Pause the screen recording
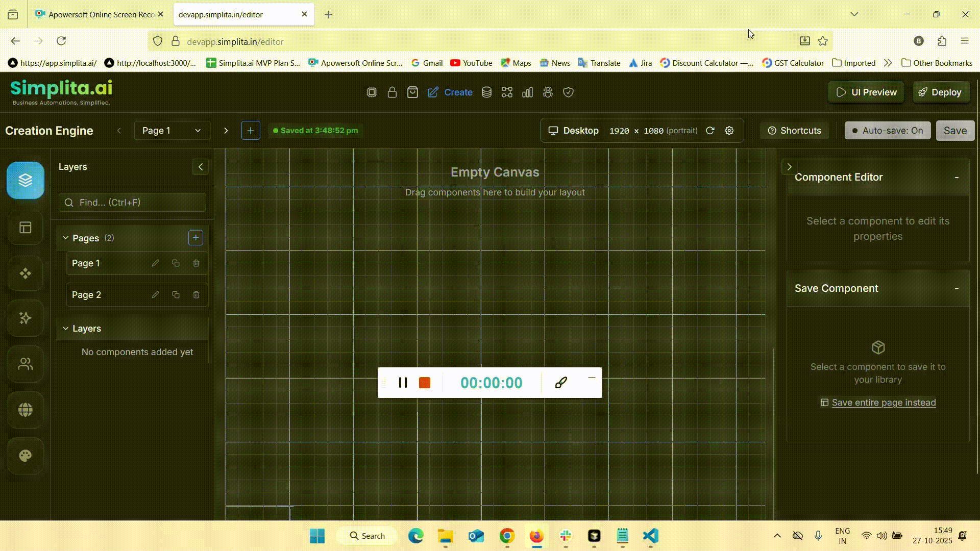Viewport: 980px width, 551px height. point(403,383)
